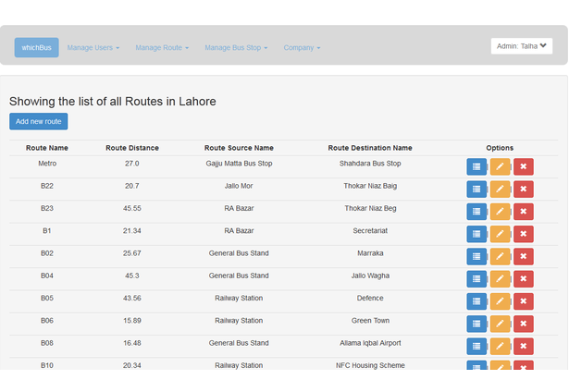Edit route B23
569x392 pixels.
pyautogui.click(x=500, y=212)
